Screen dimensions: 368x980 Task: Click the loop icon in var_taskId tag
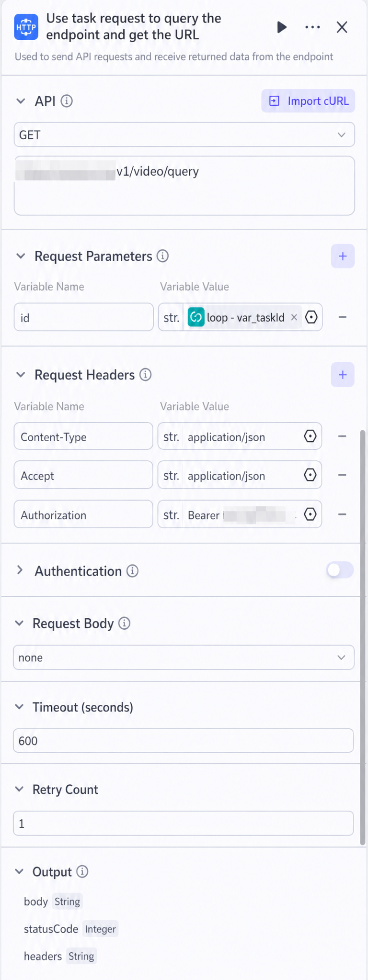(196, 317)
